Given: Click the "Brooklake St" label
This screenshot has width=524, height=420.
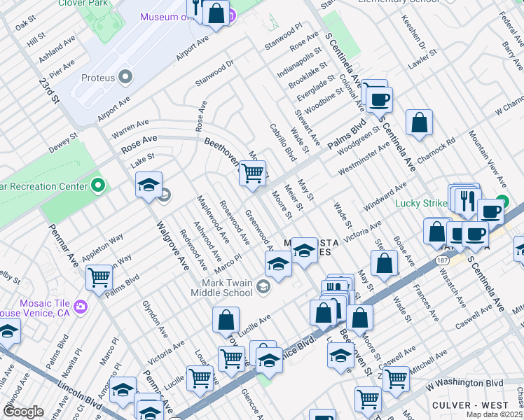Looking at the screenshot, I should 308,75.
